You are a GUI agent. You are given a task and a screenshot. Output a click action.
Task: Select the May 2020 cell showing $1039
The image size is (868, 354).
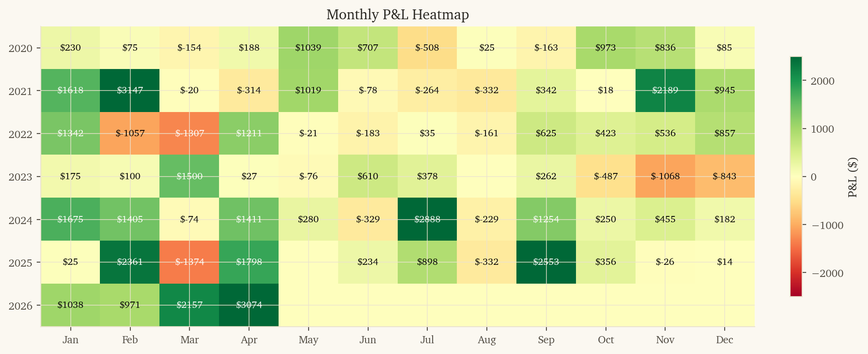(x=308, y=47)
